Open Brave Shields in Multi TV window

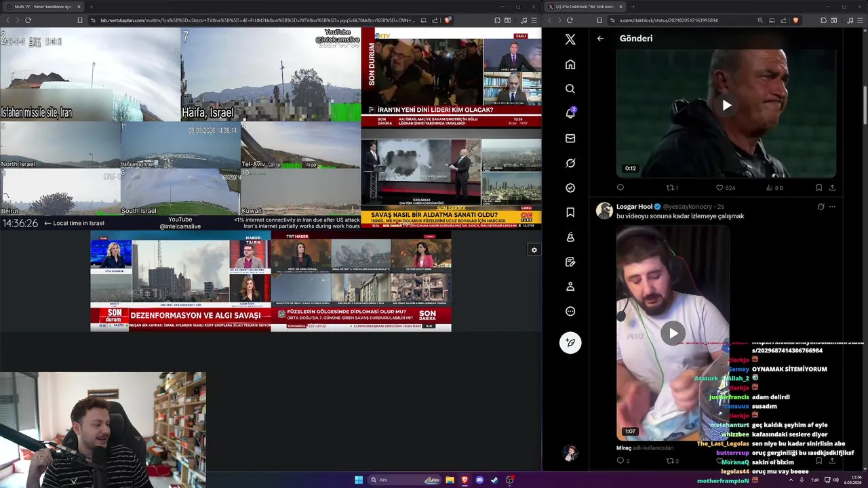tap(448, 20)
